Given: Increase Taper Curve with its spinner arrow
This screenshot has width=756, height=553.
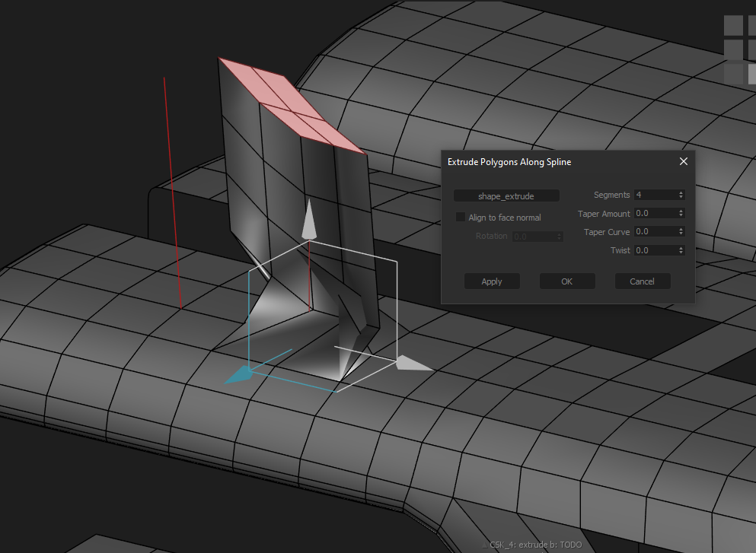Looking at the screenshot, I should [681, 229].
